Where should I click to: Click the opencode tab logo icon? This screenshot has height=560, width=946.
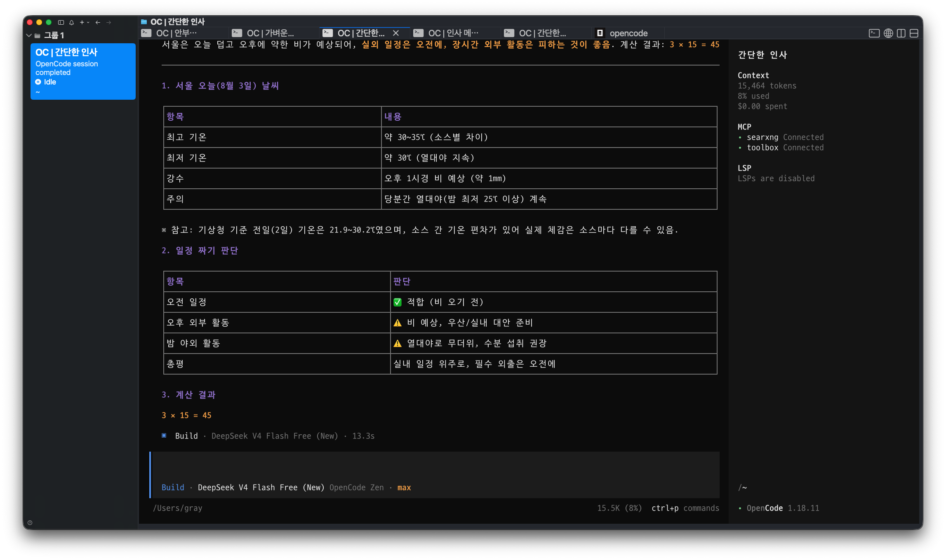click(600, 33)
